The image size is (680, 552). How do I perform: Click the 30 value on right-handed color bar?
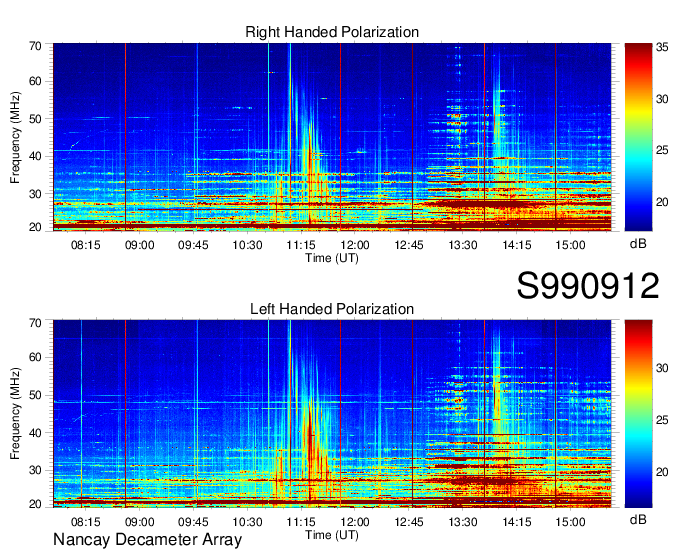pyautogui.click(x=662, y=99)
